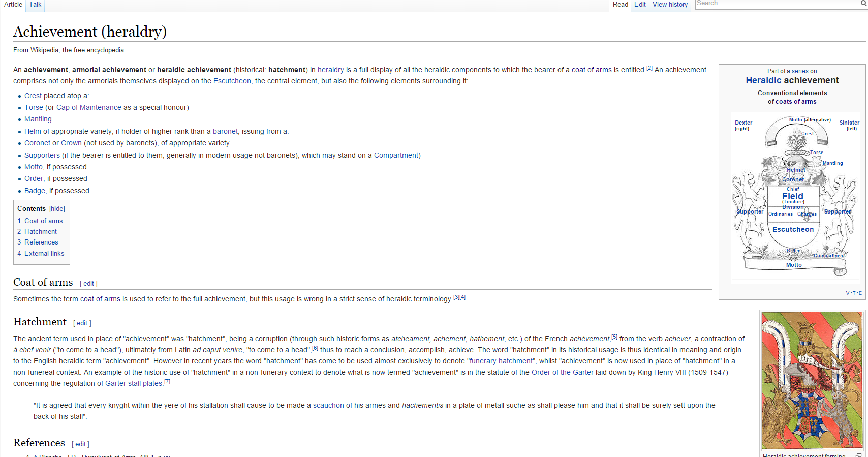Edit the Coat of arms section
The image size is (868, 457).
click(x=88, y=284)
